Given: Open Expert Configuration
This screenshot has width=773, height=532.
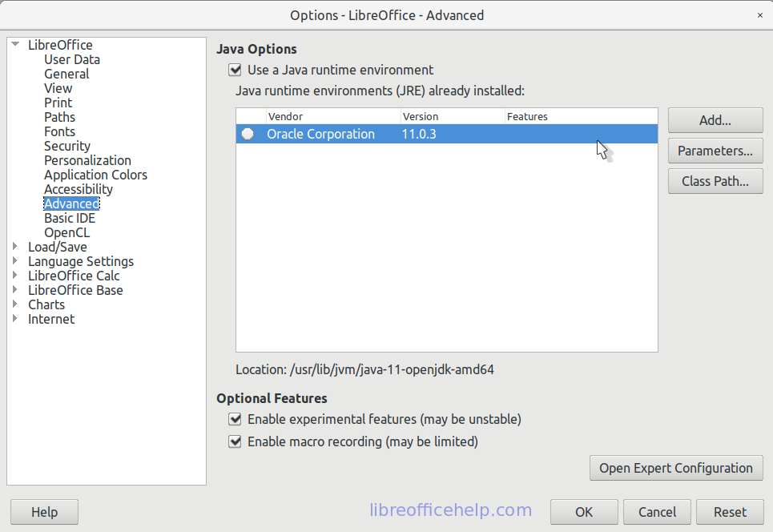Looking at the screenshot, I should click(675, 468).
